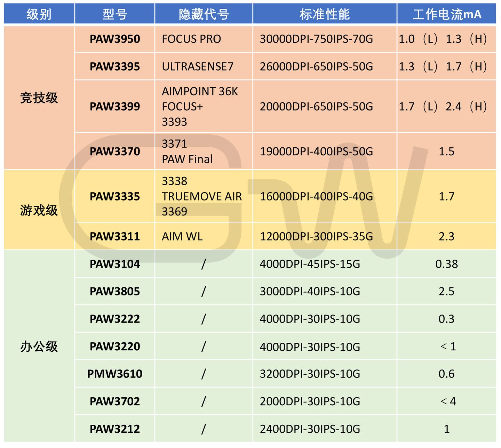This screenshot has width=501, height=448.
Task: Click the PAW3950 model name
Action: point(115,39)
